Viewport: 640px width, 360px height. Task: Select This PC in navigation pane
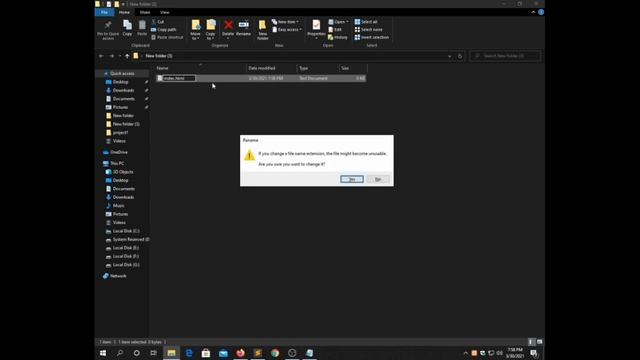click(117, 163)
